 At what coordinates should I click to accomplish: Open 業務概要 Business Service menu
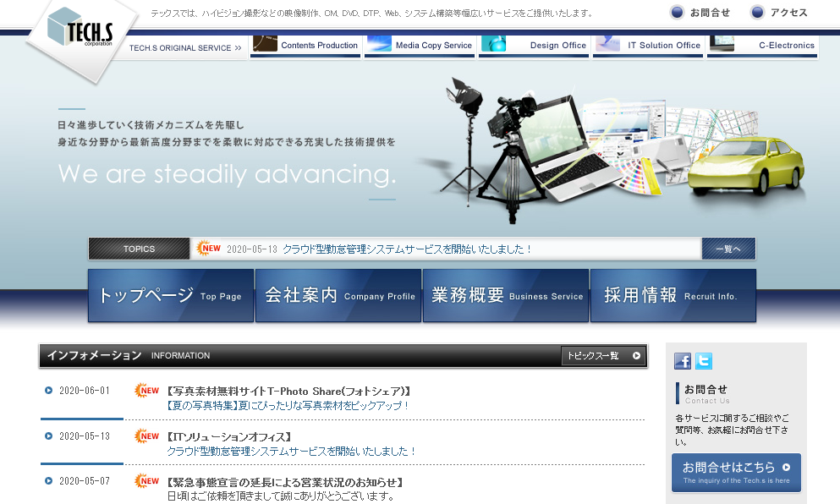pyautogui.click(x=506, y=296)
